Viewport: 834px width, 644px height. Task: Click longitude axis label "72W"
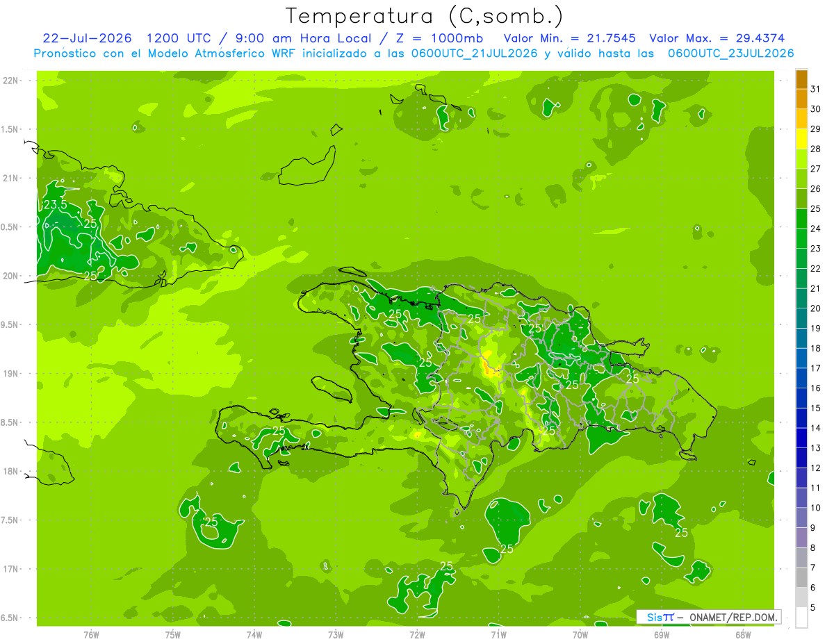pos(417,635)
